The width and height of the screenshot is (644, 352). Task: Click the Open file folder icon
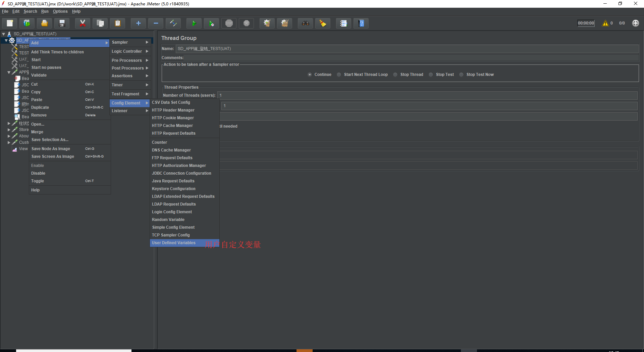(x=44, y=23)
